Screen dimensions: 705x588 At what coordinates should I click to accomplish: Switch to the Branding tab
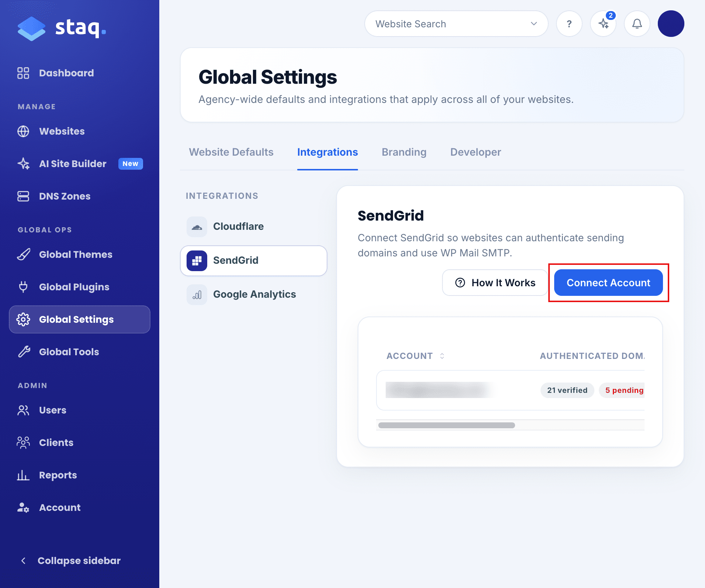click(x=404, y=152)
